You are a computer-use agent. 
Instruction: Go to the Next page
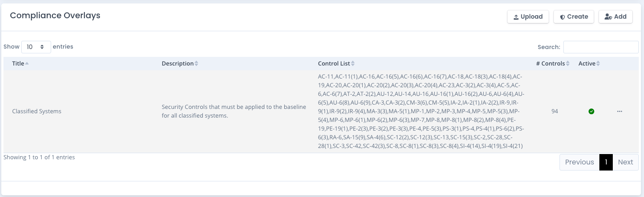625,162
